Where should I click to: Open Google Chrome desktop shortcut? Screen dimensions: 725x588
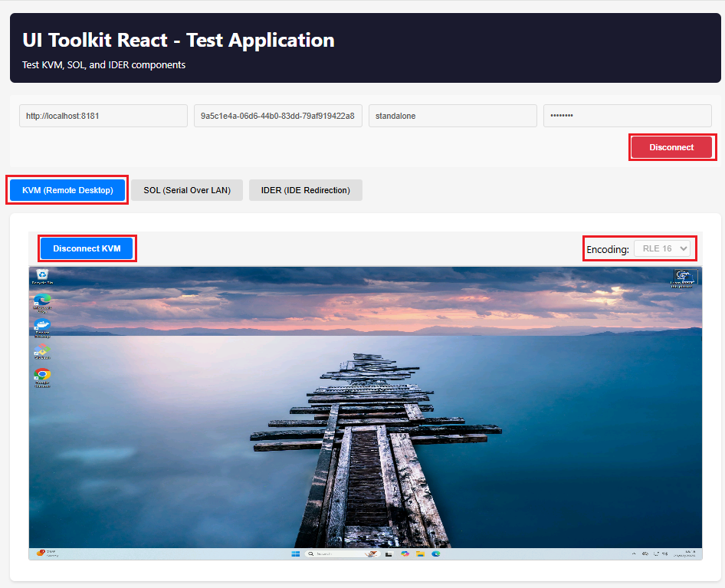tap(42, 376)
